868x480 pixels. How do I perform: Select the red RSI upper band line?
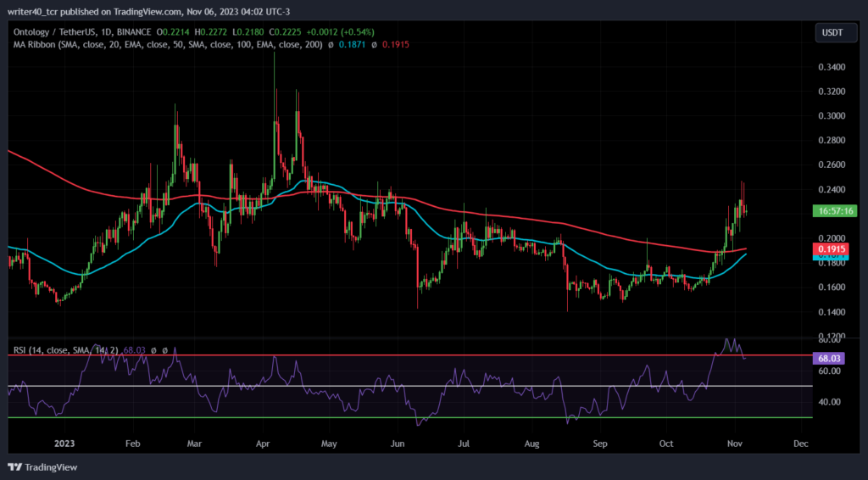409,355
